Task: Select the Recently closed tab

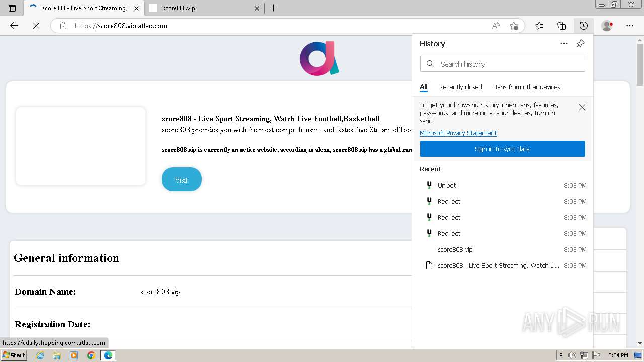Action: tap(460, 87)
